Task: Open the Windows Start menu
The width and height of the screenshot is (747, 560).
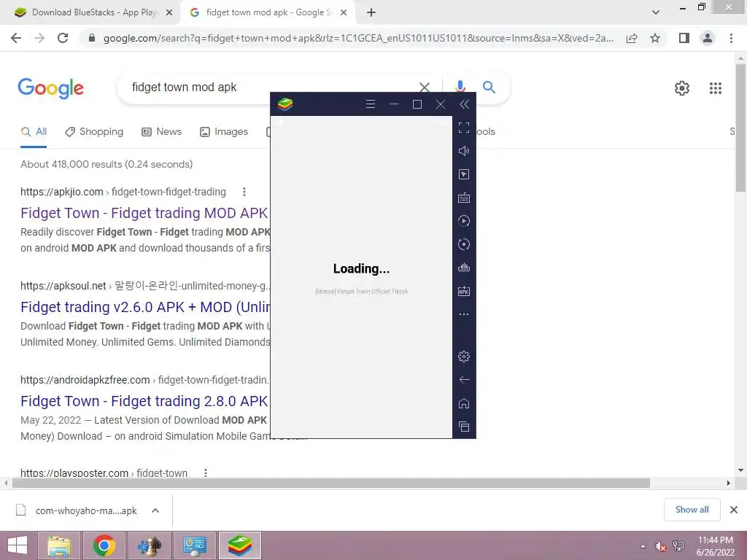Action: [x=18, y=545]
